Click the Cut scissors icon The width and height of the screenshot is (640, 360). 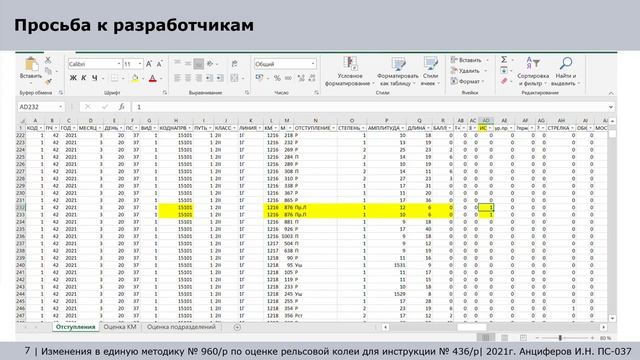pos(48,60)
